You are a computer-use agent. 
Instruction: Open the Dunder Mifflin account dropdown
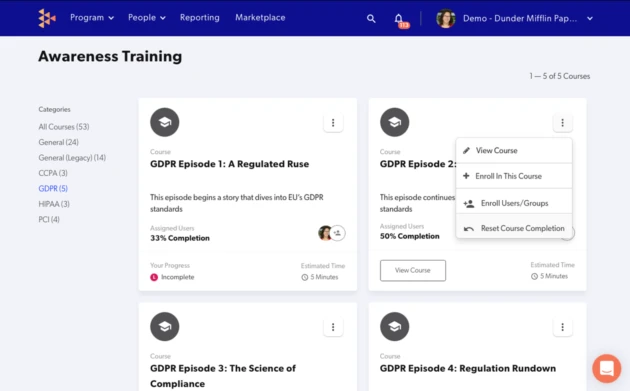pyautogui.click(x=528, y=18)
